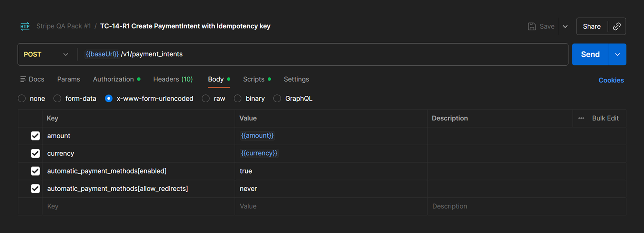Screen dimensions: 644x233
Task: Select the form-data body type
Action: [57, 99]
